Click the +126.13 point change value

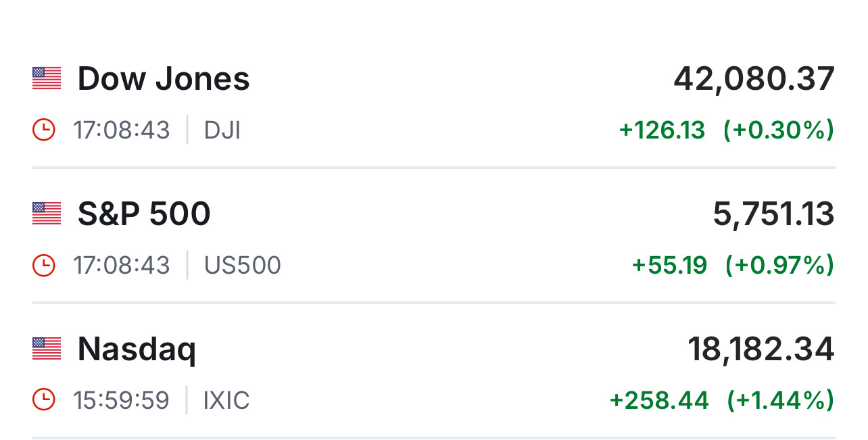coord(662,130)
